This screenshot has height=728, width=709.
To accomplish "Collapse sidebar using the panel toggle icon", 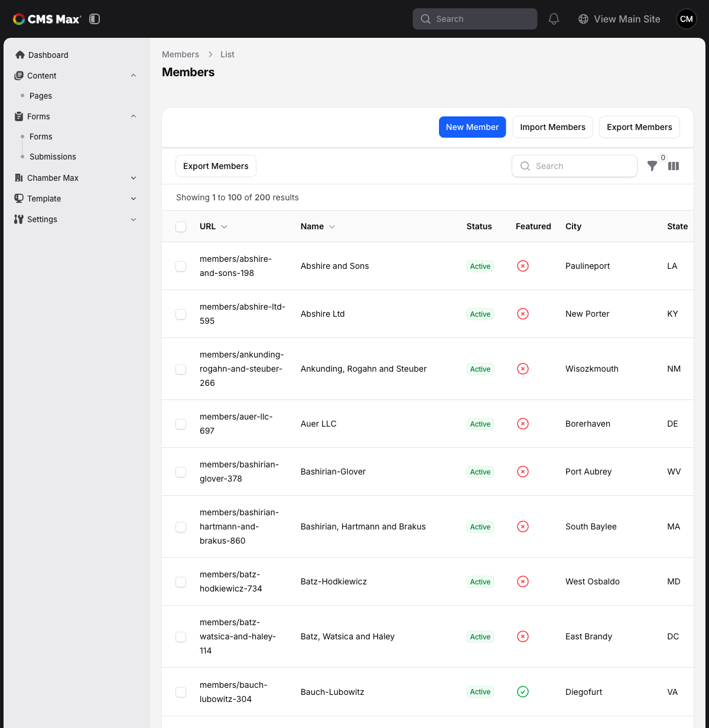I will [95, 19].
